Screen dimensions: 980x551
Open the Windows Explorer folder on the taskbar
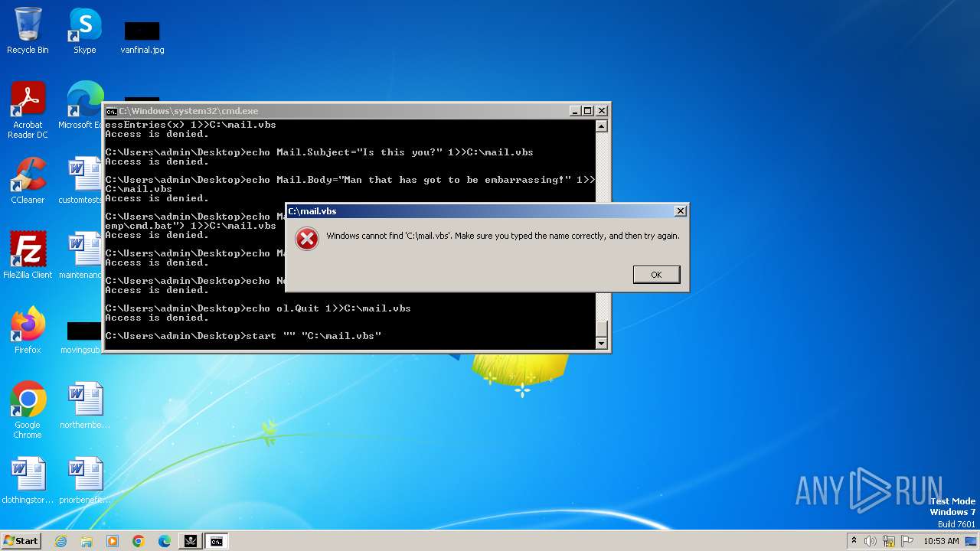(87, 541)
